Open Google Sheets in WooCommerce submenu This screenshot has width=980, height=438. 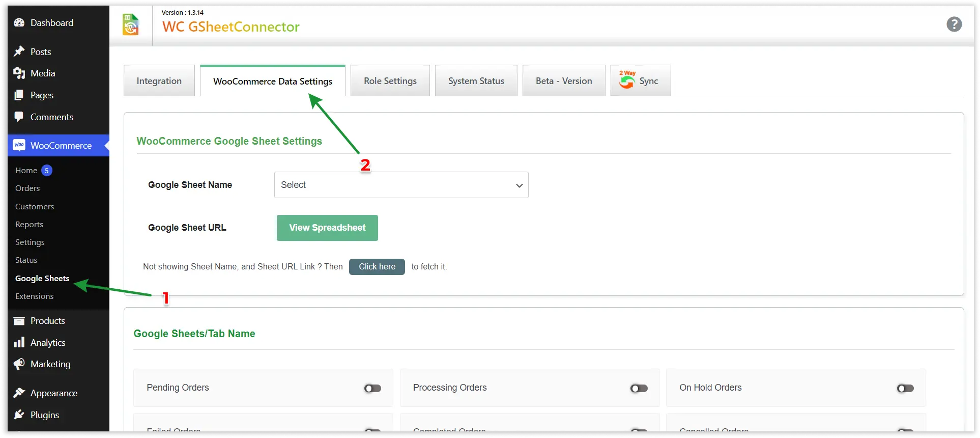pos(42,278)
